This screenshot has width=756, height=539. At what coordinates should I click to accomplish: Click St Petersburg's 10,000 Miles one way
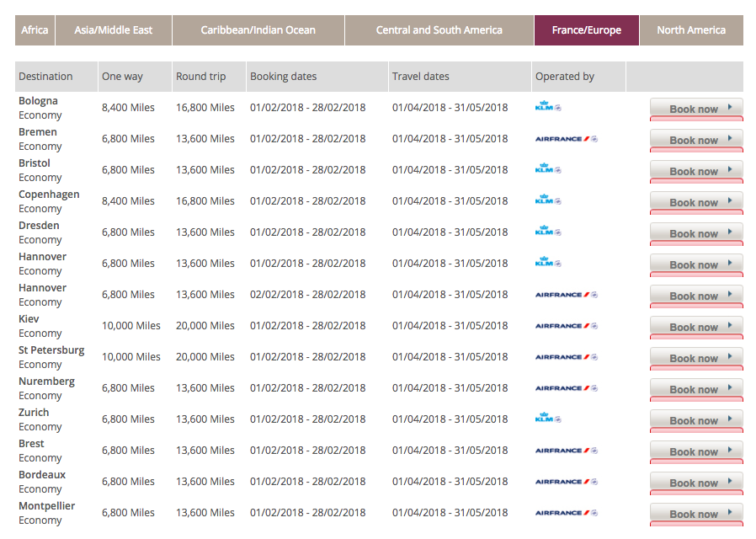130,357
